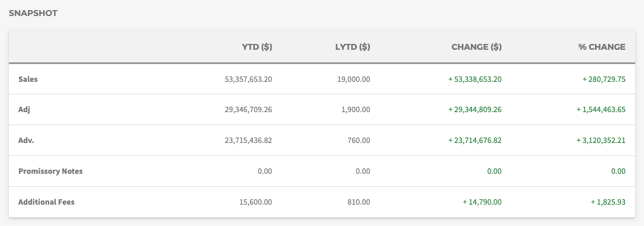This screenshot has height=226, width=644.
Task: Click the % CHANGE column header
Action: click(x=602, y=47)
